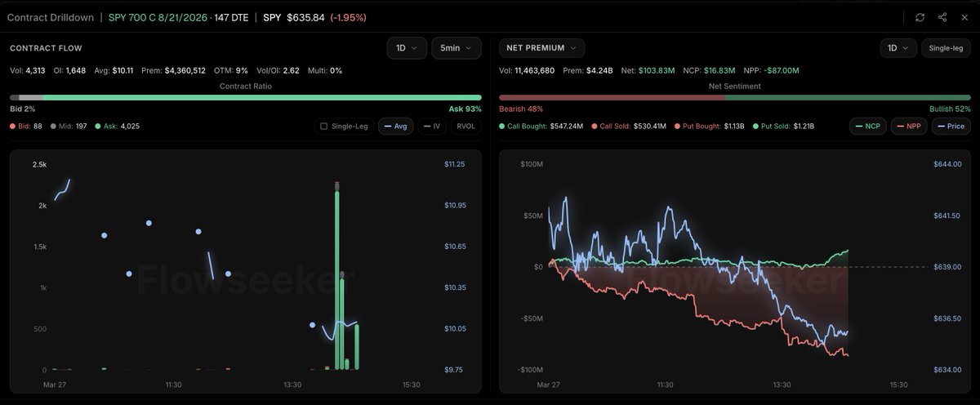Open the share icon in header
The width and height of the screenshot is (980, 405).
(x=942, y=17)
